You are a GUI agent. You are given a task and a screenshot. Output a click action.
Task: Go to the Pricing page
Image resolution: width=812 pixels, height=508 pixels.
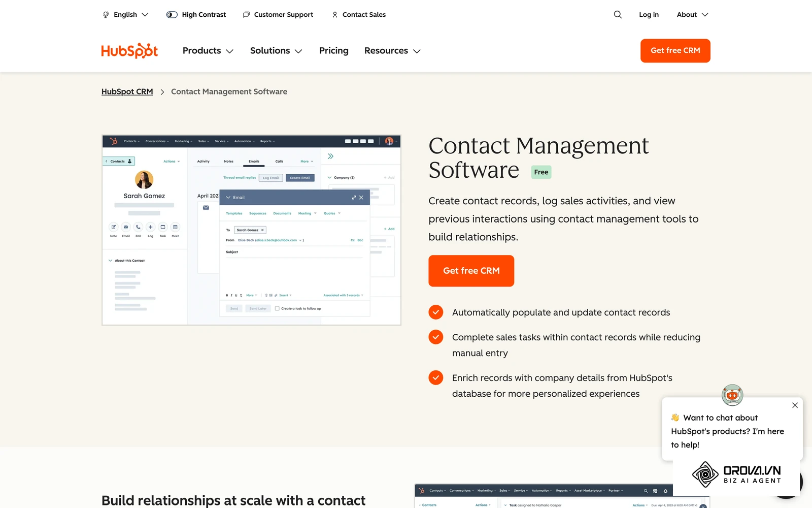pyautogui.click(x=334, y=51)
